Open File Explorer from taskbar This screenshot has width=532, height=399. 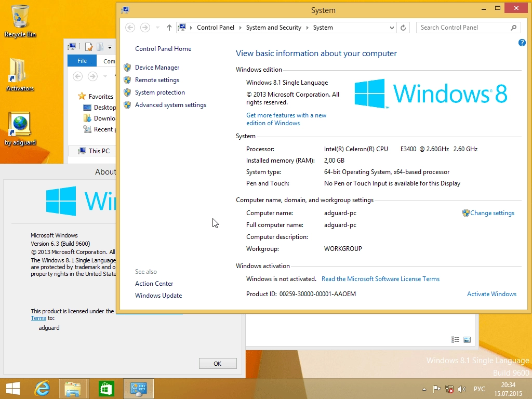(x=73, y=389)
